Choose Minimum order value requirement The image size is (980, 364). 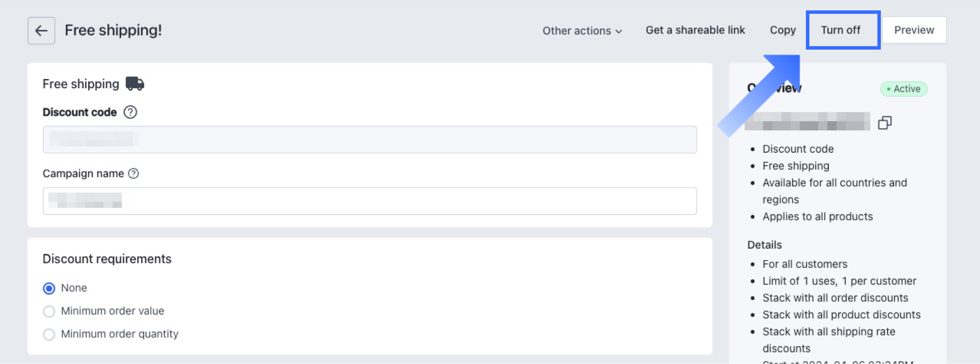(50, 312)
